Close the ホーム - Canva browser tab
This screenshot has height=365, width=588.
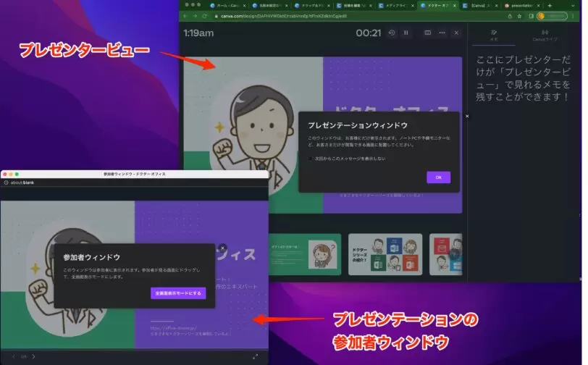(245, 6)
